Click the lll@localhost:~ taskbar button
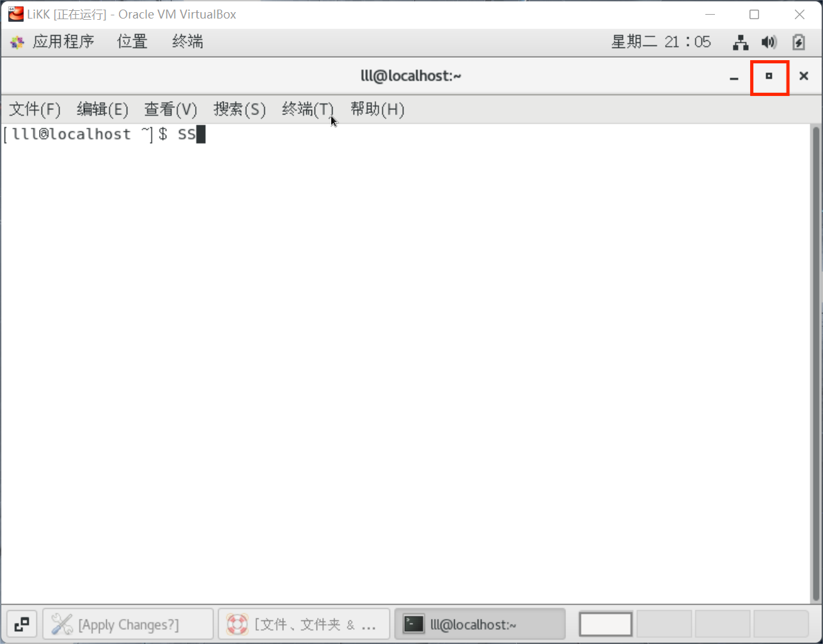Viewport: 823px width, 644px height. pos(480,624)
